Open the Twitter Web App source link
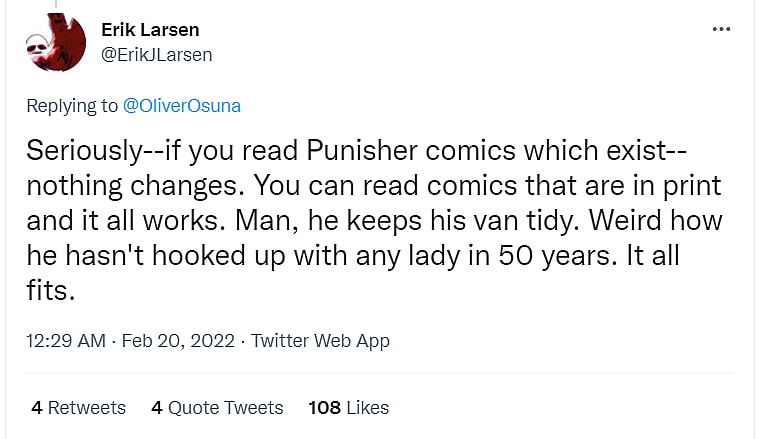This screenshot has height=439, width=757. click(x=320, y=341)
